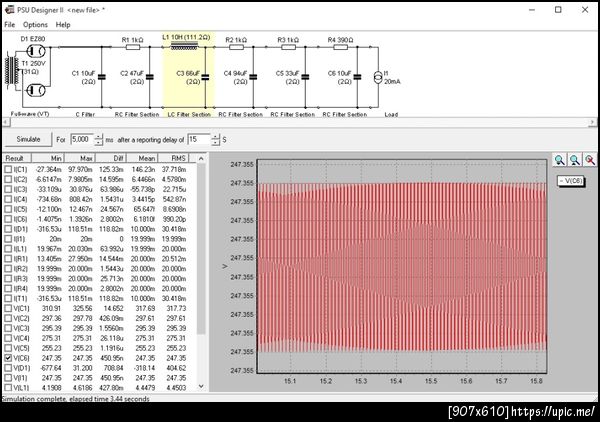Select the C2 47uF capacitor symbol
The height and width of the screenshot is (422, 600).
(150, 77)
